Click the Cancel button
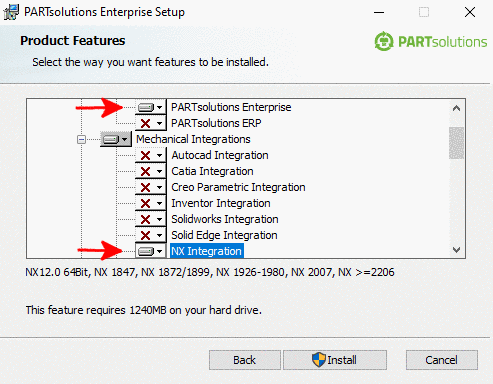This screenshot has width=493, height=384. (442, 360)
